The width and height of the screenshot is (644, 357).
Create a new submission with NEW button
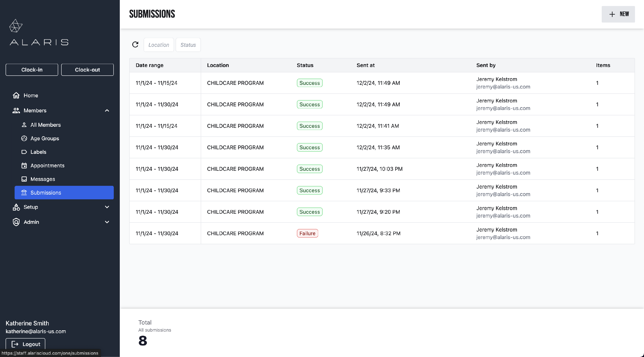click(618, 14)
